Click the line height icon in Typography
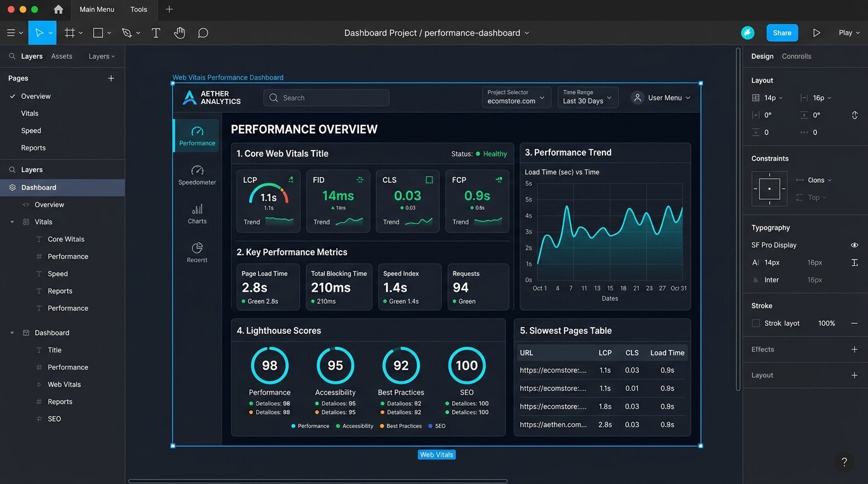Viewport: 868px width, 484px height. click(x=855, y=262)
